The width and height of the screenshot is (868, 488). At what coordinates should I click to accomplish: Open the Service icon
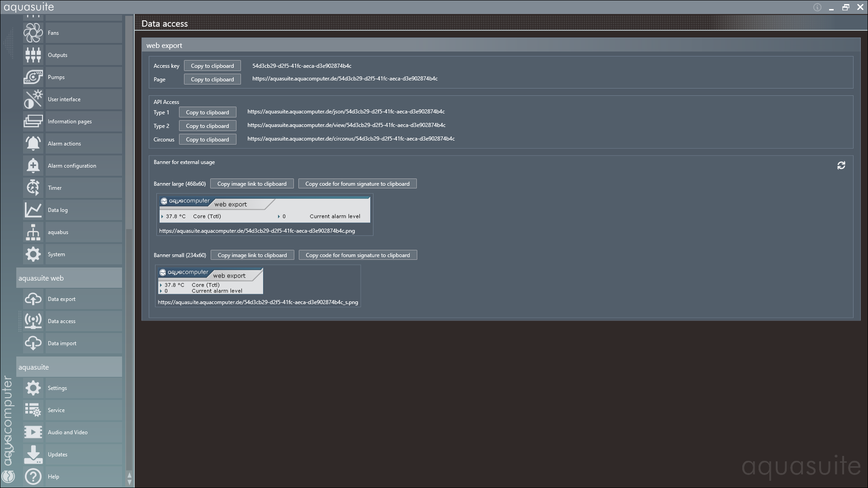[x=33, y=410]
